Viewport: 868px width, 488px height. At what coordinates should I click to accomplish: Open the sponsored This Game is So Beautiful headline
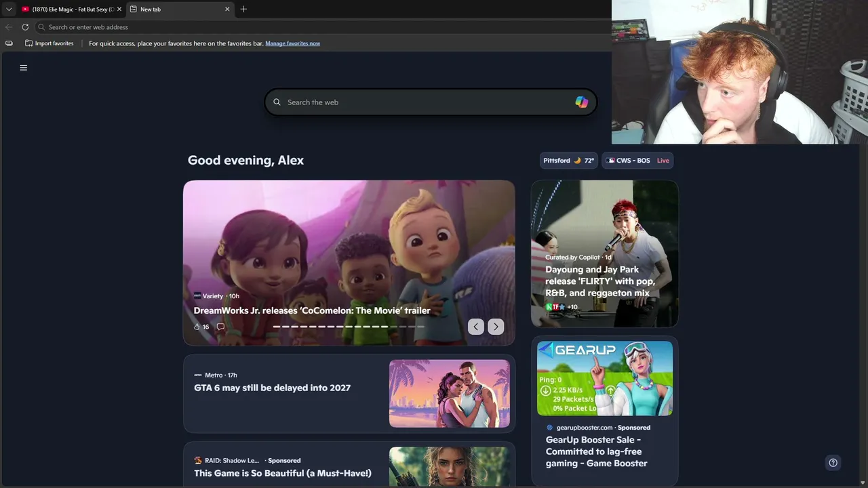[x=283, y=473]
